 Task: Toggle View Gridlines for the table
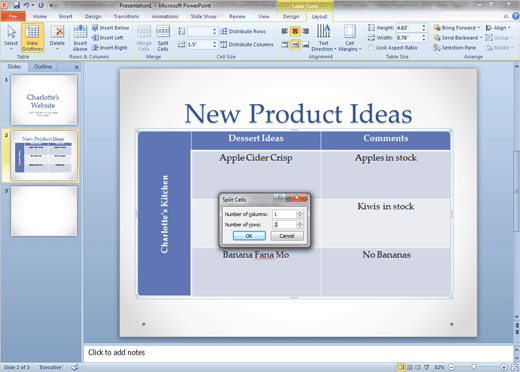[32, 38]
